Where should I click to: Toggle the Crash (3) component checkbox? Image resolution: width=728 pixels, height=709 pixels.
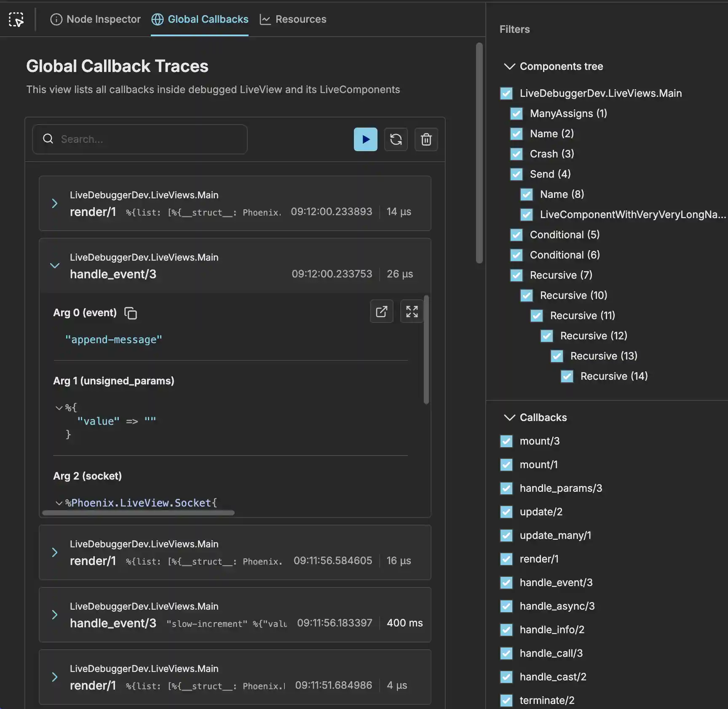pyautogui.click(x=517, y=154)
